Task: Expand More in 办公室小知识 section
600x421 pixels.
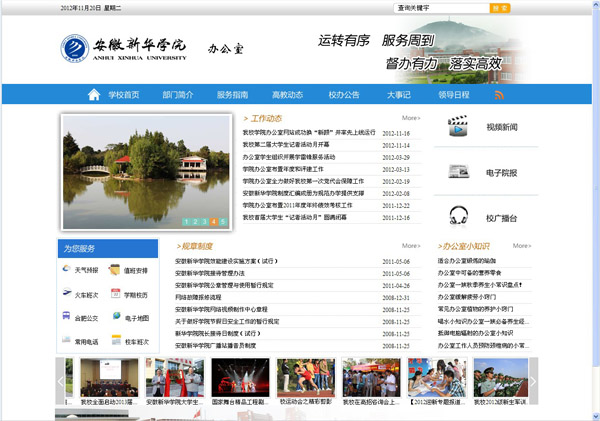Action: click(519, 245)
